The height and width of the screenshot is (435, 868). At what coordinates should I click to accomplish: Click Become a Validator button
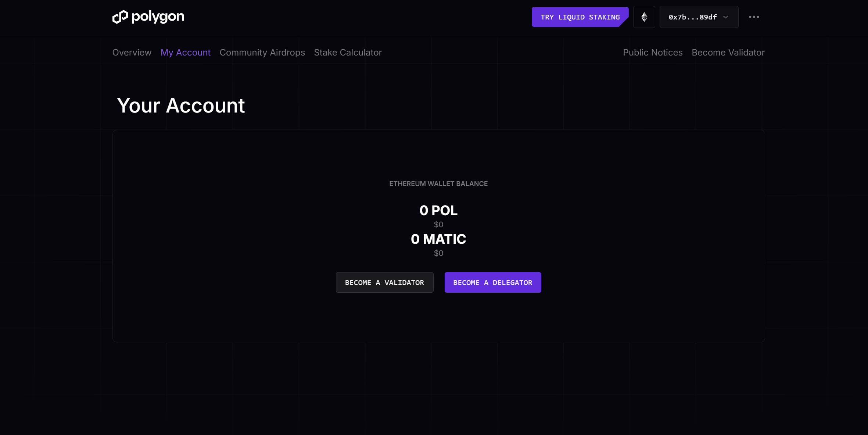(384, 282)
